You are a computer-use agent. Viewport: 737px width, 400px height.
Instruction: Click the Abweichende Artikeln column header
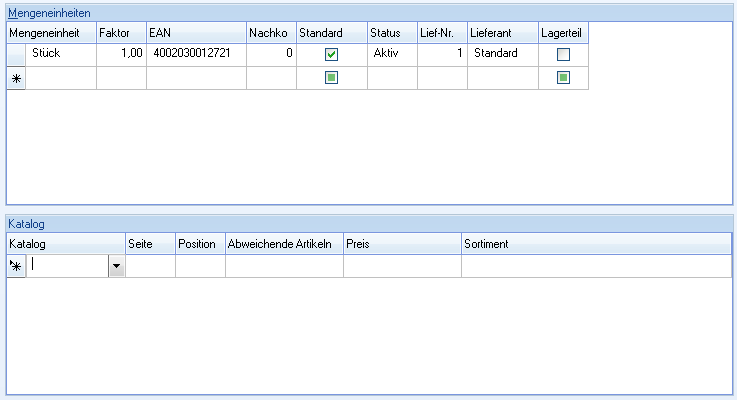[x=284, y=244]
